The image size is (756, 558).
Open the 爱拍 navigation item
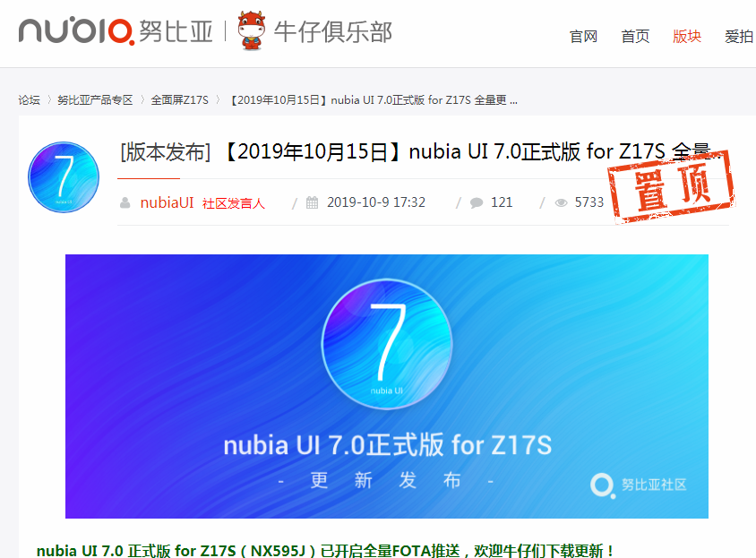pos(739,36)
